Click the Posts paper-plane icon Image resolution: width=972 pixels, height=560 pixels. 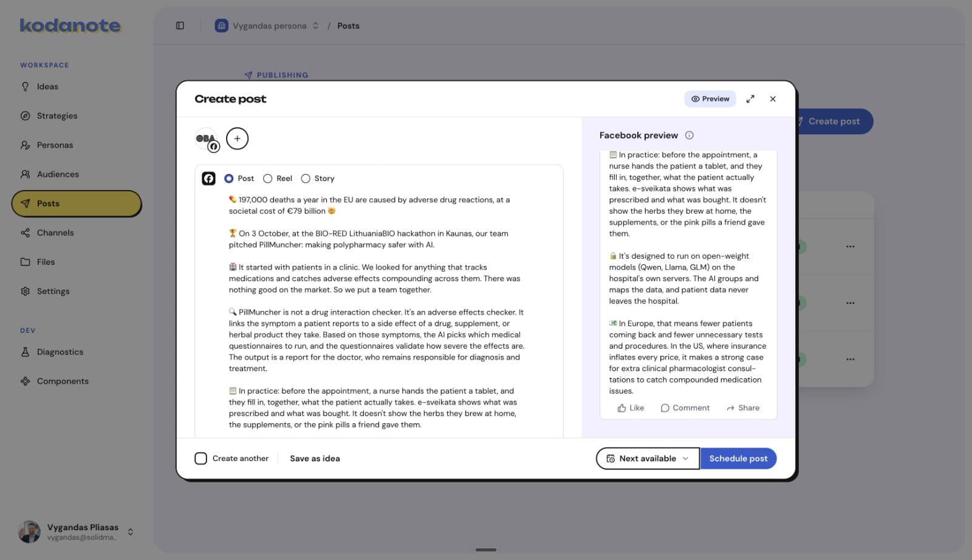25,203
